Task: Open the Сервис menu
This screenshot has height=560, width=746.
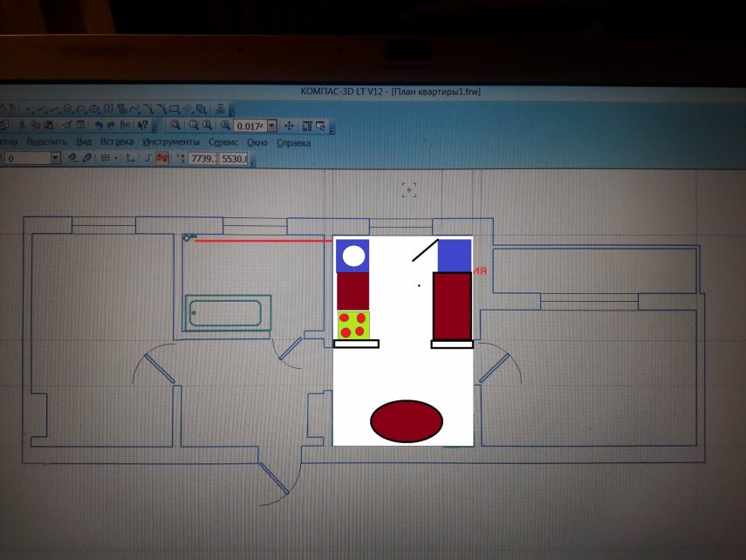Action: coord(223,142)
